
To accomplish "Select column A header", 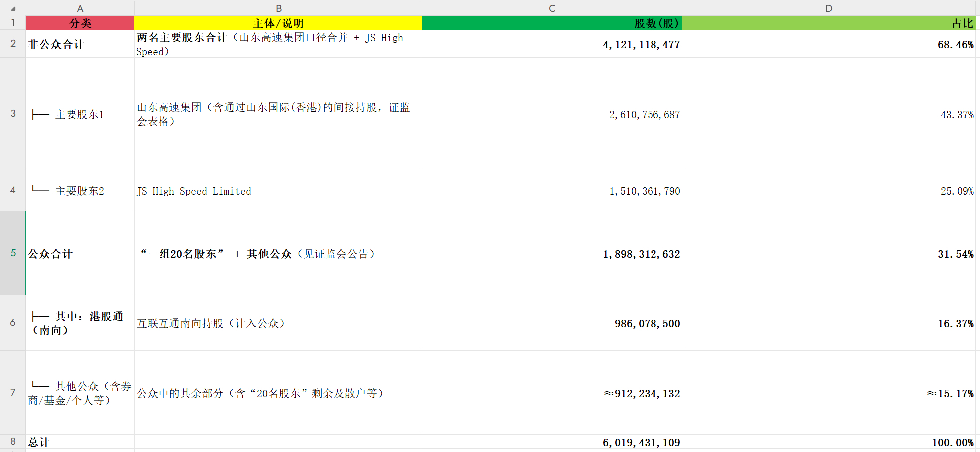I will [x=80, y=8].
